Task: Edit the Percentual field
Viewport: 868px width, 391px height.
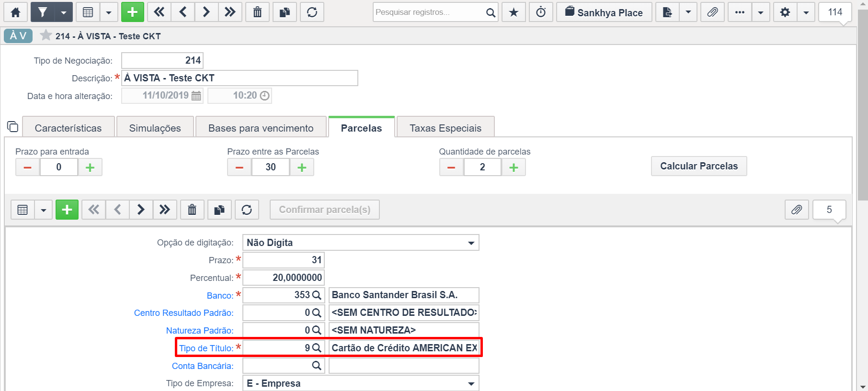Action: coord(284,278)
